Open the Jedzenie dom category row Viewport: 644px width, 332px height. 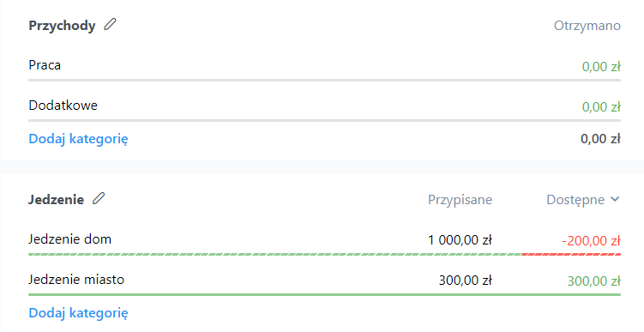click(x=324, y=240)
